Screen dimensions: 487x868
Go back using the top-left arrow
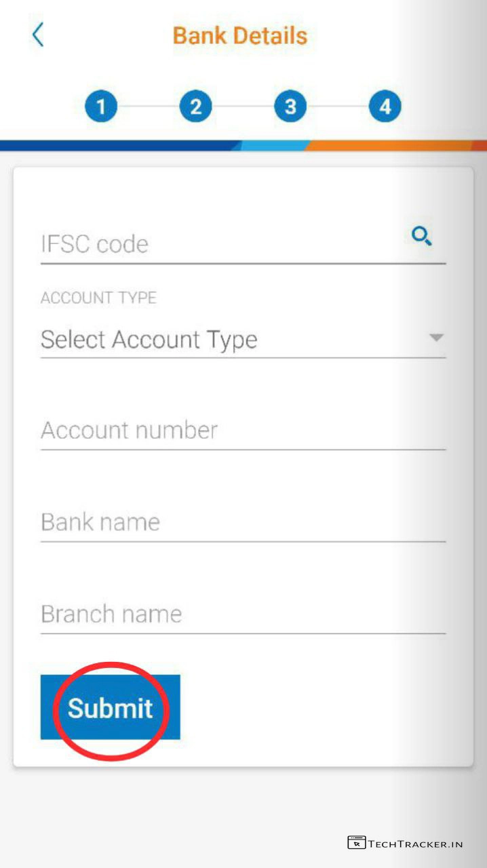38,35
